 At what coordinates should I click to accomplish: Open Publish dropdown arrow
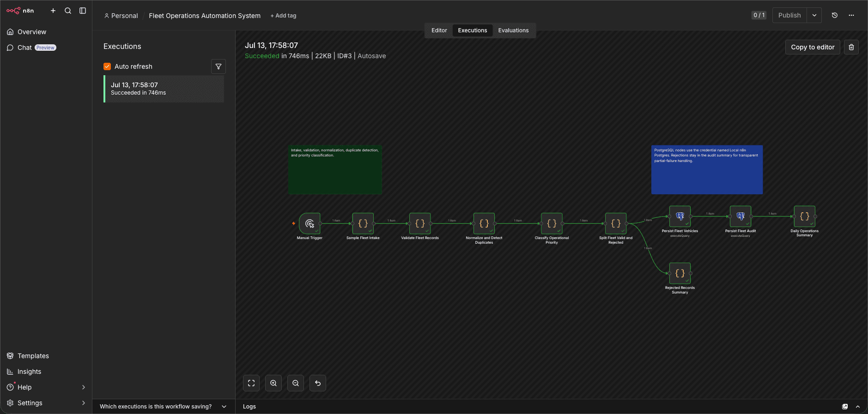(814, 15)
